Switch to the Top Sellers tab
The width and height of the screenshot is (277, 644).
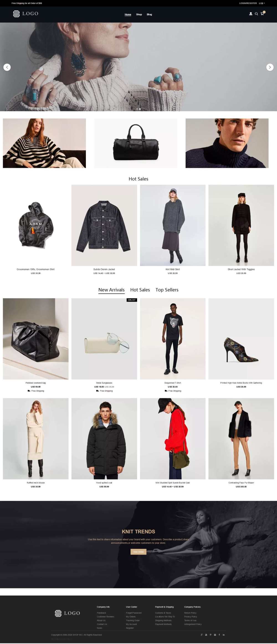(x=167, y=290)
